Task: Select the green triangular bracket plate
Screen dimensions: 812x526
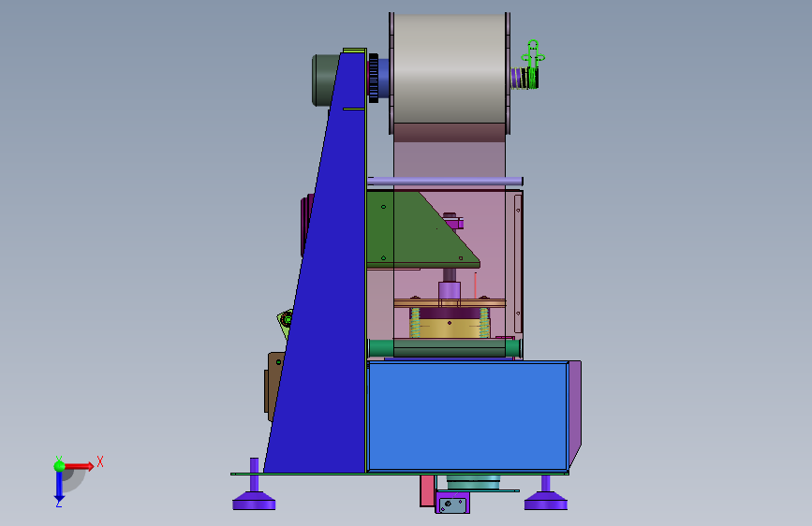Action: click(409, 233)
